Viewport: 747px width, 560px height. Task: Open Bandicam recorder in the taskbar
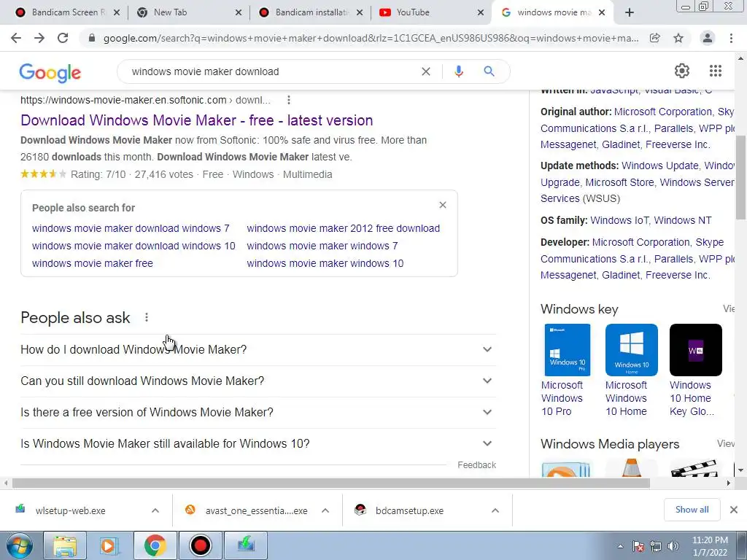coord(200,545)
